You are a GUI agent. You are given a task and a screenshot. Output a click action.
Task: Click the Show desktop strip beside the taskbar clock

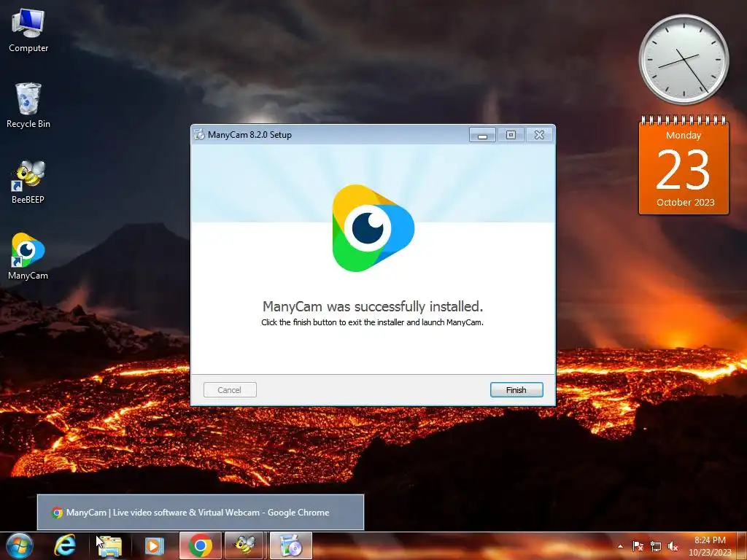click(x=743, y=546)
